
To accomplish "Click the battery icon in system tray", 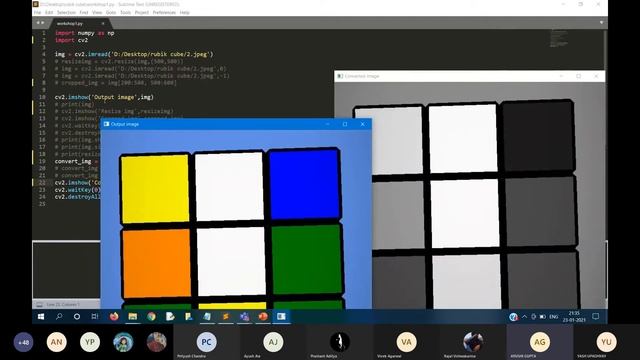I will (x=542, y=316).
